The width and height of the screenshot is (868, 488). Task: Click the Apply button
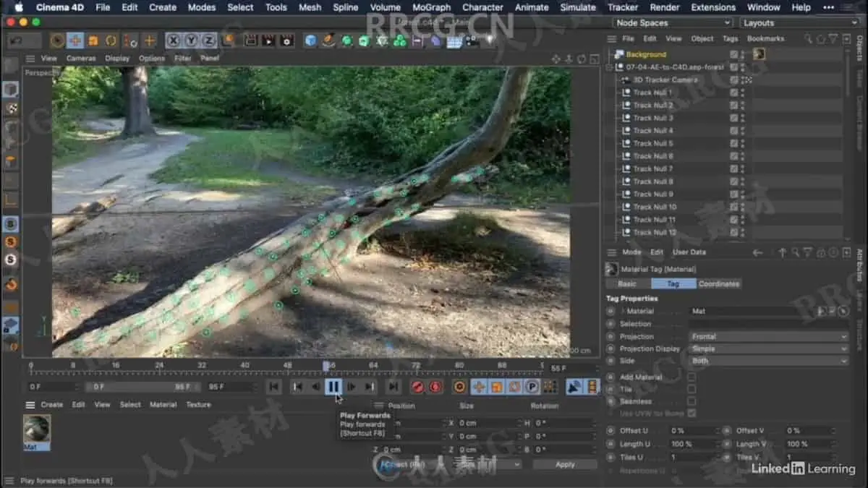(x=565, y=464)
